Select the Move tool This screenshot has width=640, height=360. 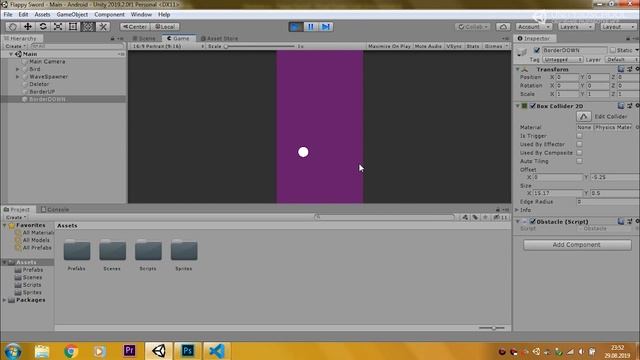click(28, 27)
